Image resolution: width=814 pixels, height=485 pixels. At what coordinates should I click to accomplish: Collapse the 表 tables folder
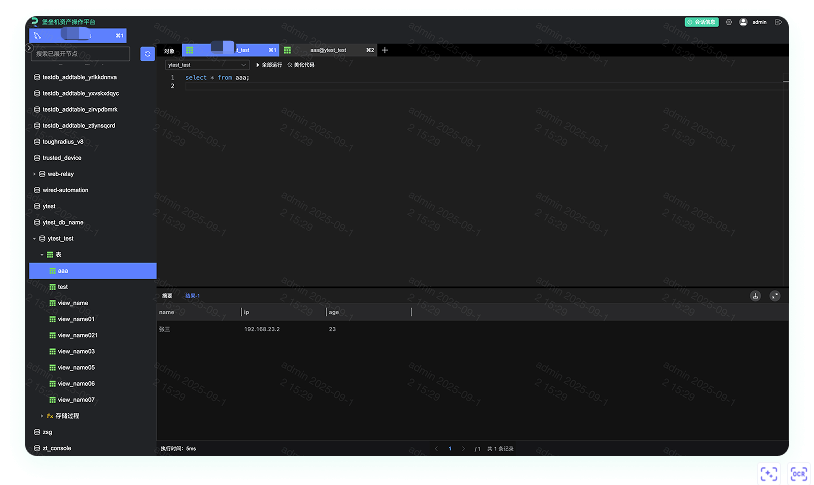(x=42, y=255)
